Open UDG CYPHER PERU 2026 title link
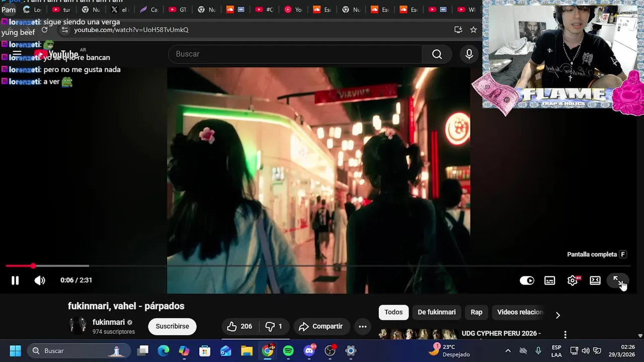Viewport: 644px width, 362px height. pos(501,333)
